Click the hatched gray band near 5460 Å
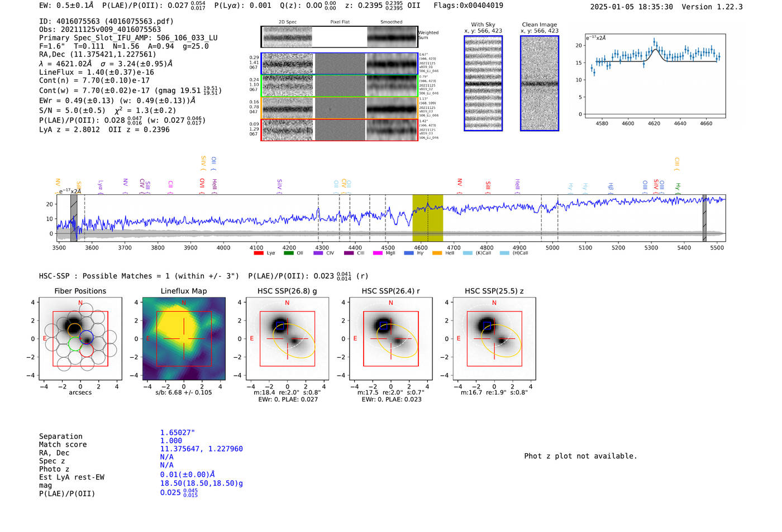Viewport: 782px width, 532px height. coord(704,218)
